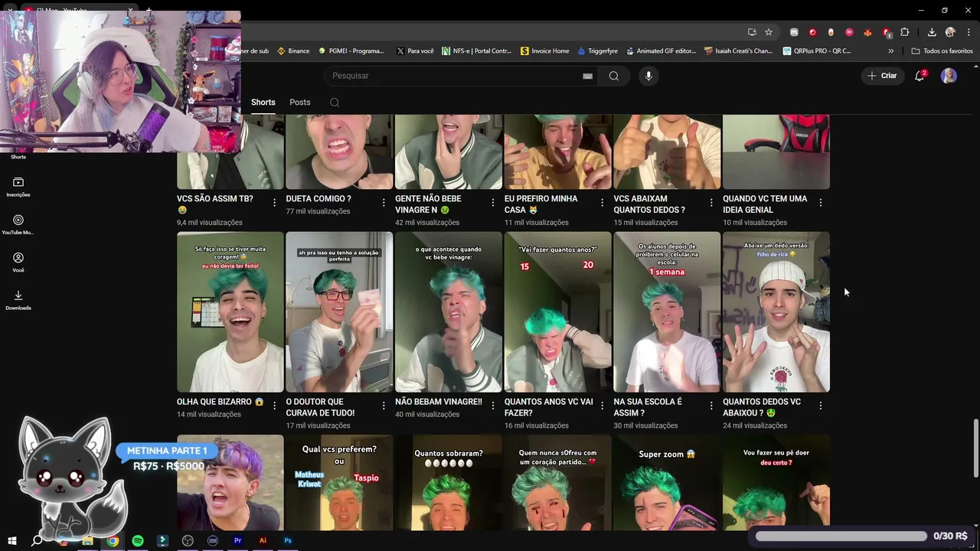This screenshot has width=980, height=551.
Task: Open the Windows Start menu
Action: (11, 540)
